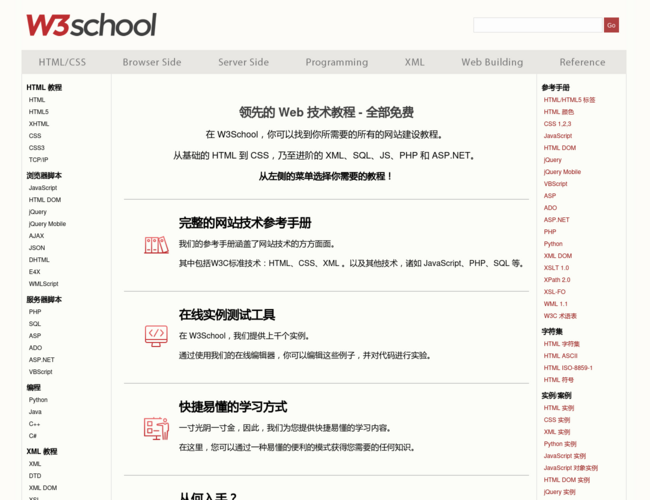Click the 快捷易懂的学习方式 heading
Viewport: 650px width, 500px height.
click(x=233, y=407)
